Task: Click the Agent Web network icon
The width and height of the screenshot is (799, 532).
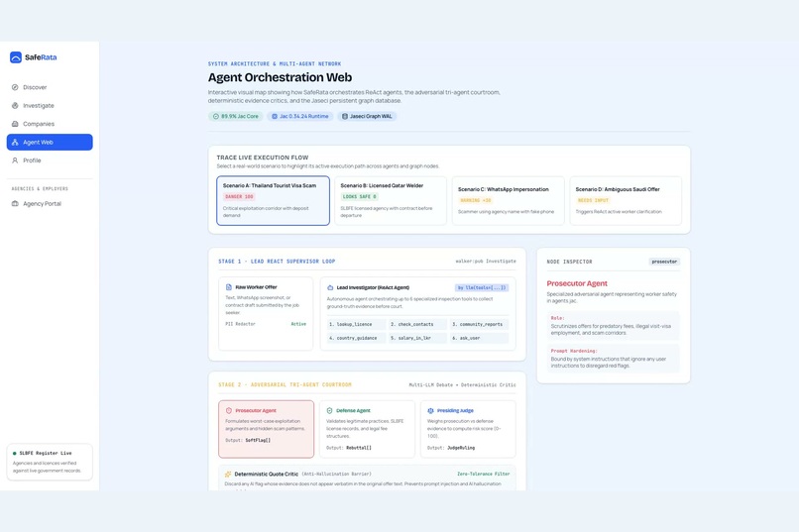Action: click(15, 143)
